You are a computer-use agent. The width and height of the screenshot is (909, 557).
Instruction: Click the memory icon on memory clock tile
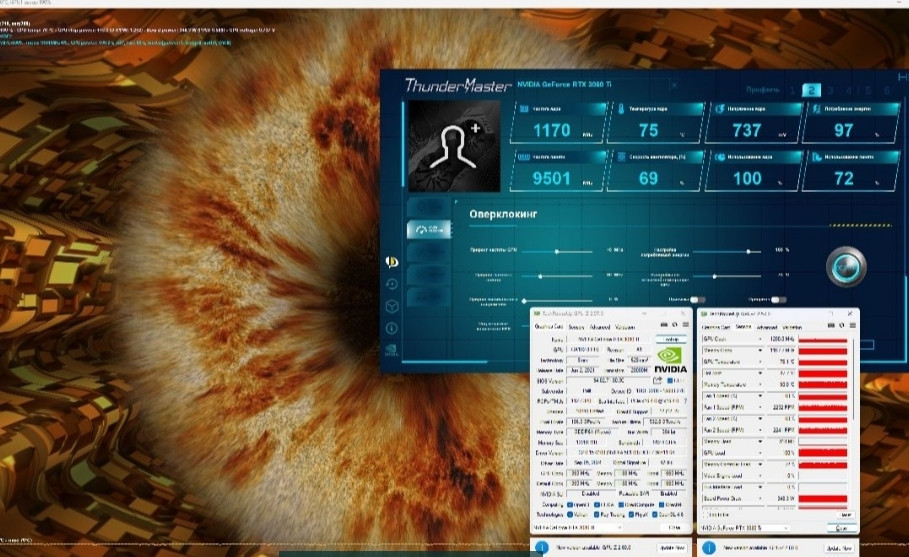point(523,157)
